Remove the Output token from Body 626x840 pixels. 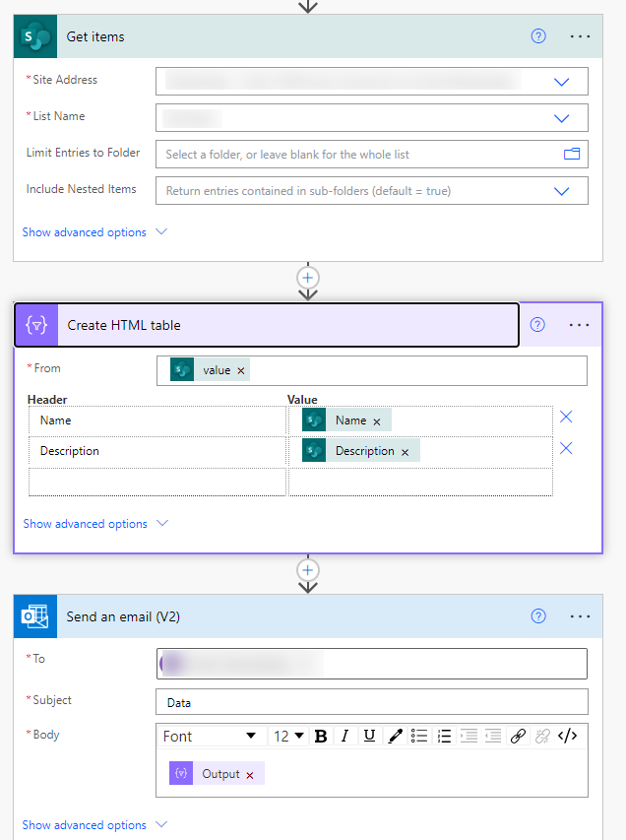250,775
